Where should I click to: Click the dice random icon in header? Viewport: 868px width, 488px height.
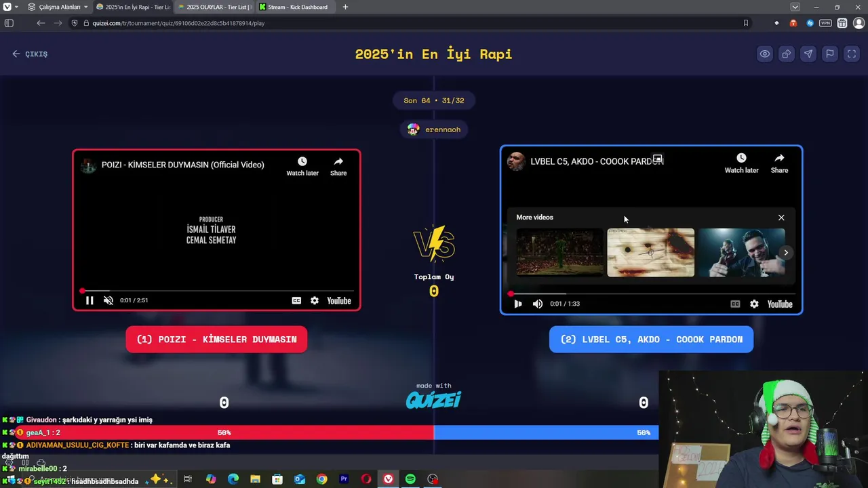point(787,54)
